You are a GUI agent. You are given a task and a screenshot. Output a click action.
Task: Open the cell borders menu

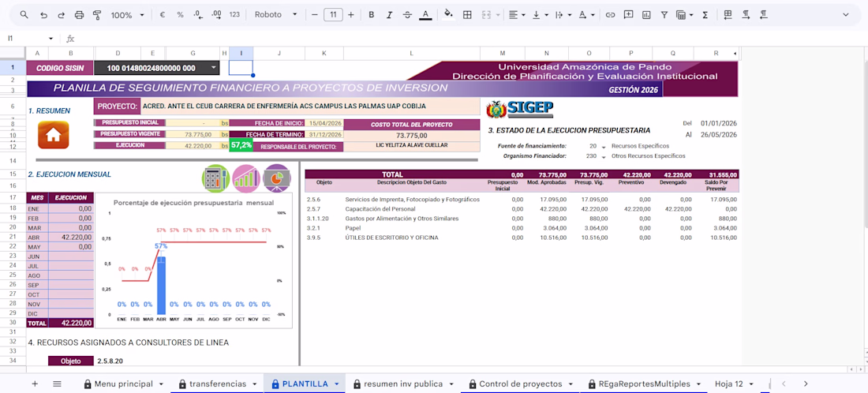click(467, 15)
